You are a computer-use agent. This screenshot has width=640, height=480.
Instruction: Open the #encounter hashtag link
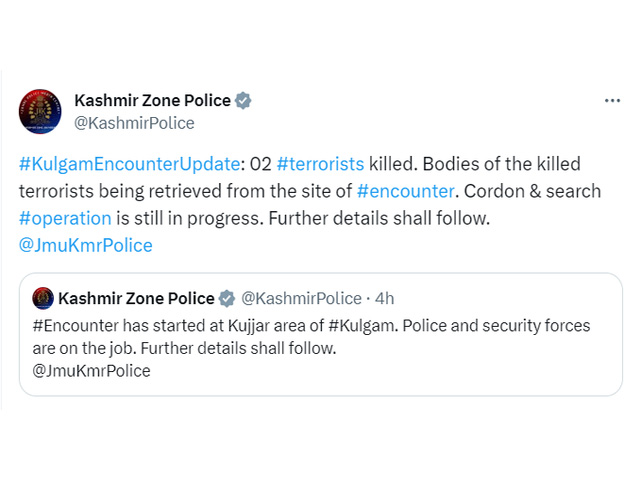pos(405,191)
